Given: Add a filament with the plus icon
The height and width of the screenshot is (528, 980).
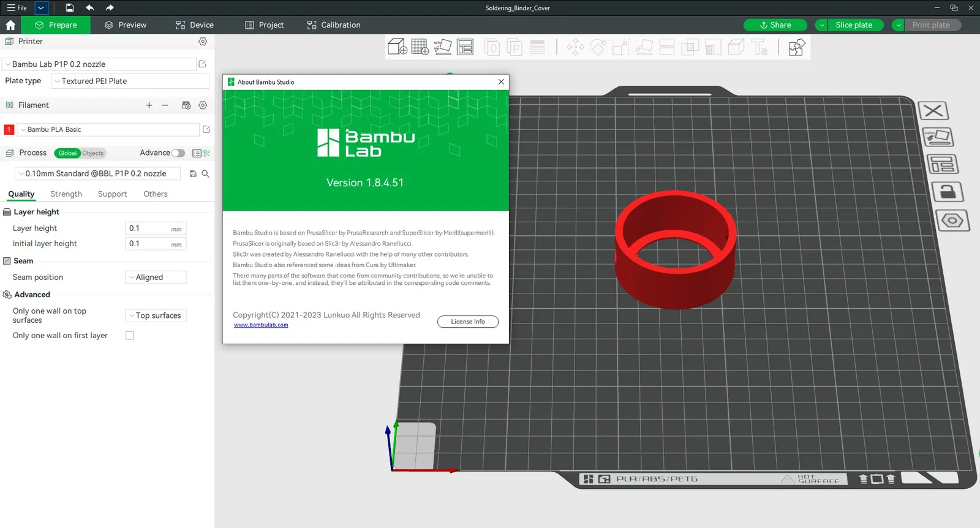Looking at the screenshot, I should tap(149, 105).
